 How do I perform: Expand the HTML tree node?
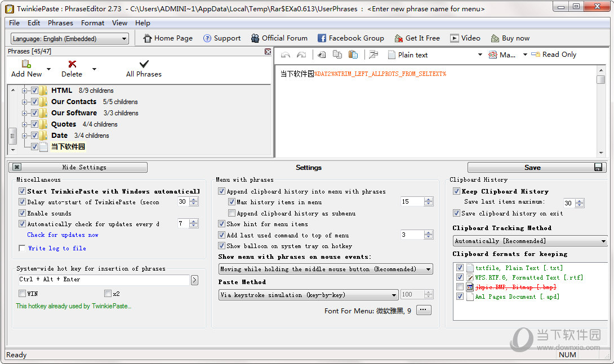(25, 91)
